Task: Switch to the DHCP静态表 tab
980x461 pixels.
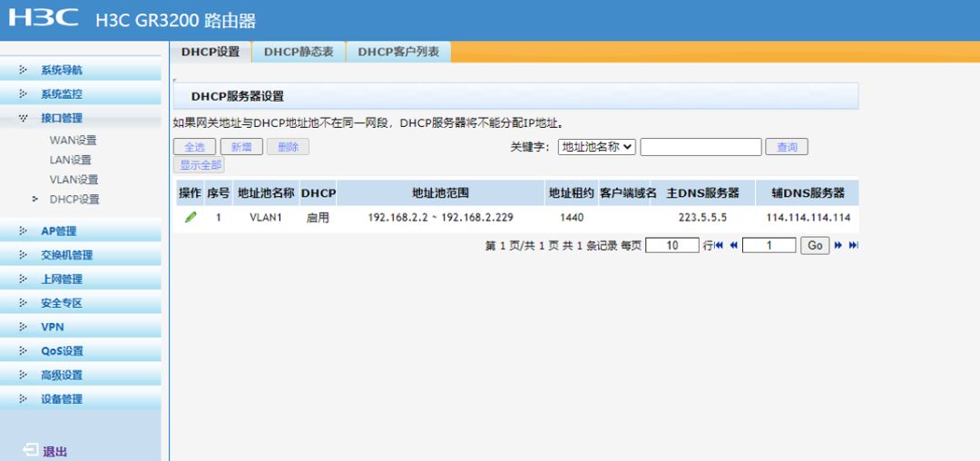Action: pos(299,52)
